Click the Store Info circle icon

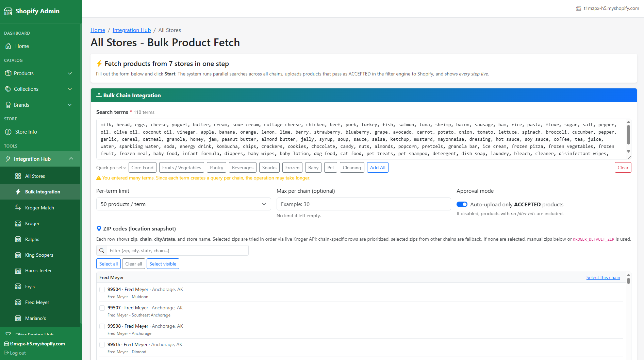(x=8, y=132)
